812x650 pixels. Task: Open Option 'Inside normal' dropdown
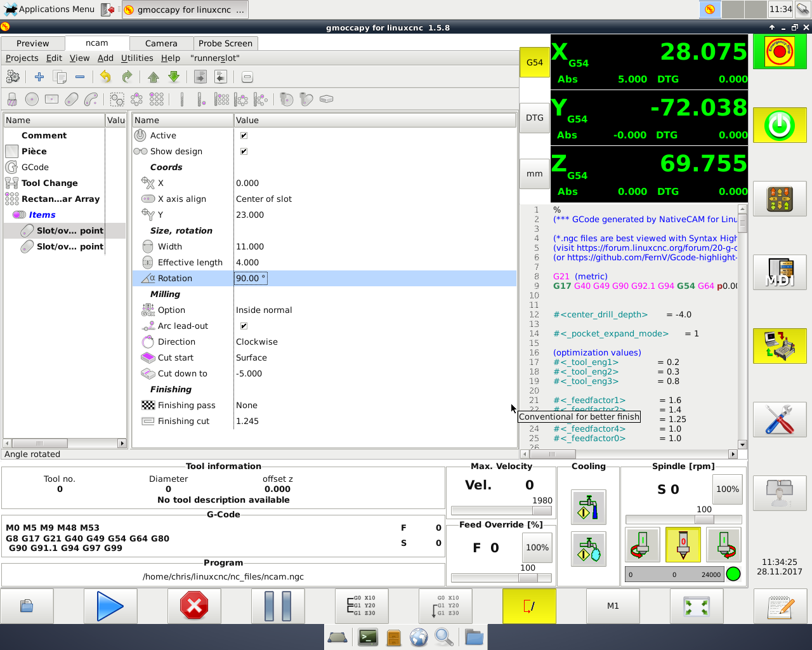coord(375,310)
